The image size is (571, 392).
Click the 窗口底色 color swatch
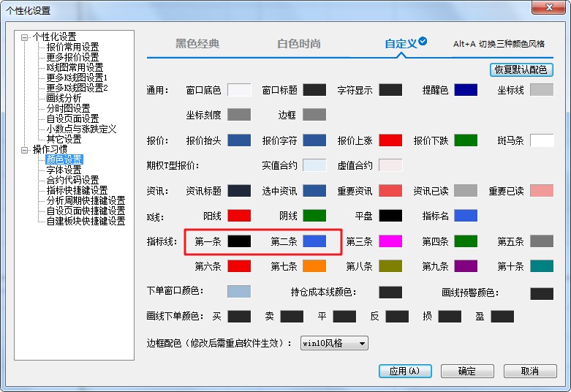coord(239,90)
